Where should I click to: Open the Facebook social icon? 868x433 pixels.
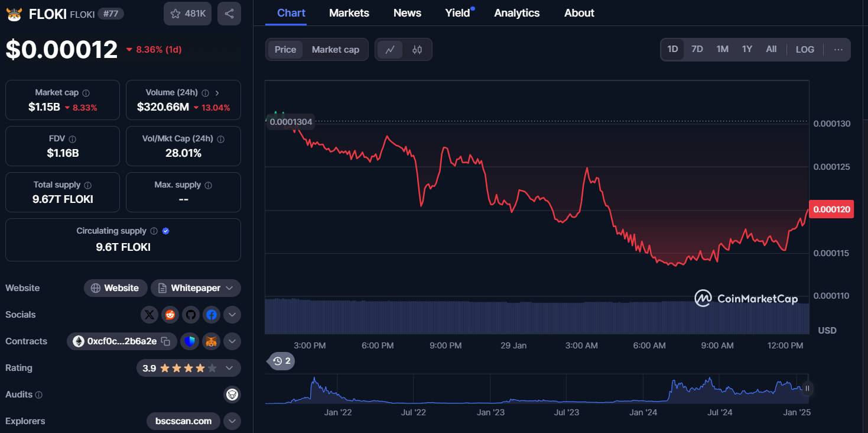[x=212, y=315]
